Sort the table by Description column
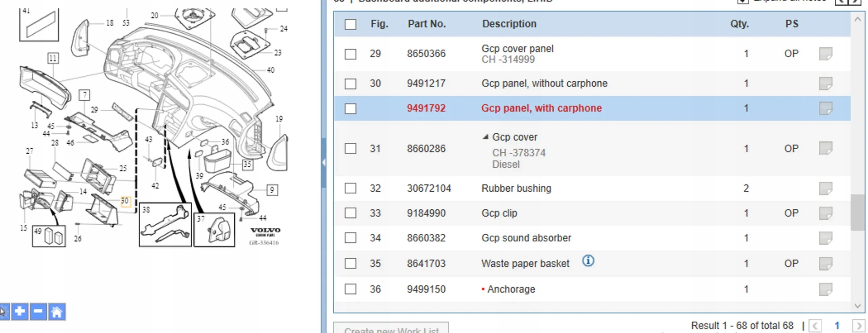 point(509,24)
